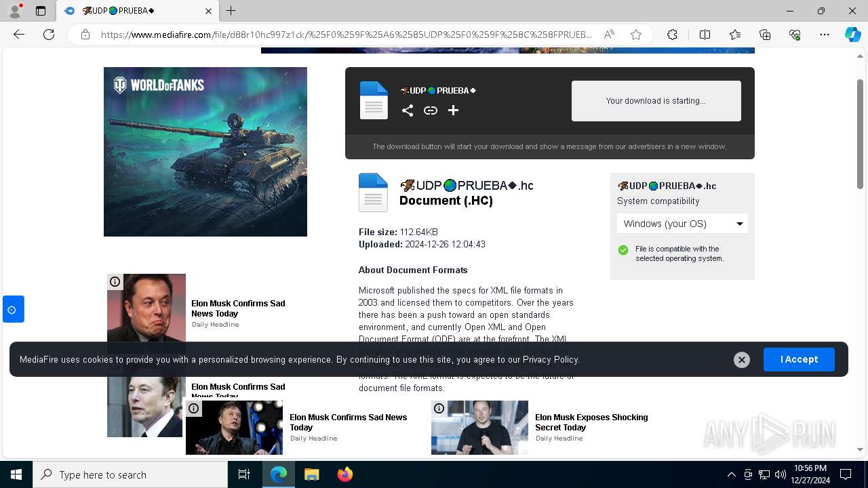The image size is (868, 488).
Task: Open a new tab with plus button
Action: [231, 11]
